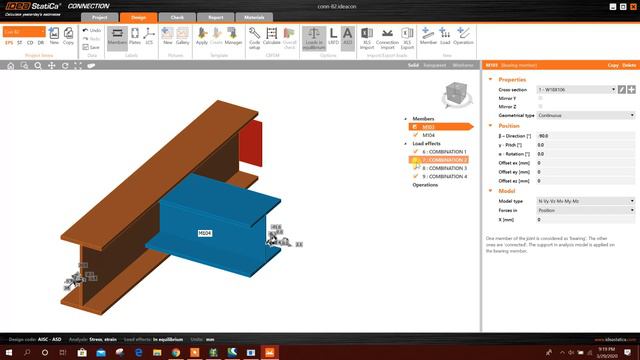The image size is (640, 360).
Task: Toggle the Mirror Z checkbox
Action: [540, 107]
